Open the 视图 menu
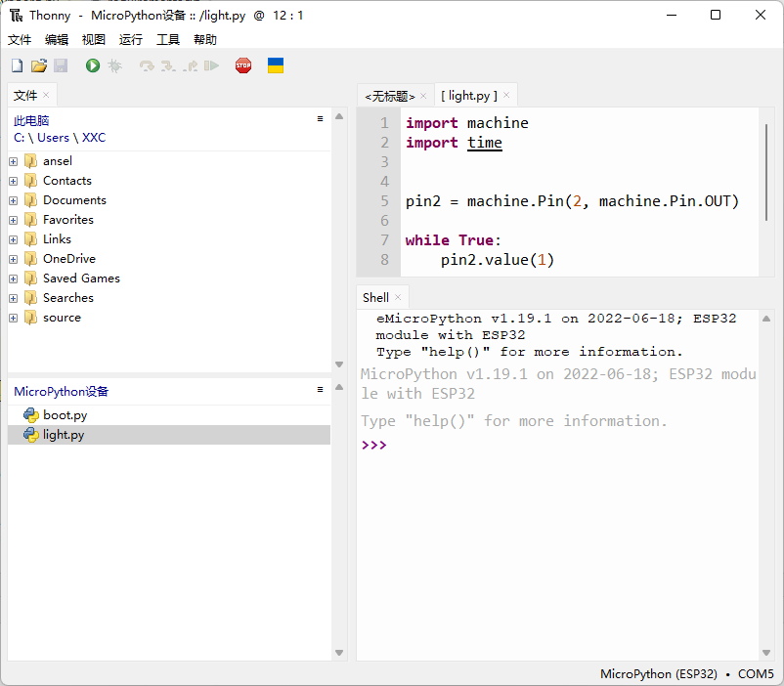Viewport: 784px width, 686px height. click(x=94, y=39)
